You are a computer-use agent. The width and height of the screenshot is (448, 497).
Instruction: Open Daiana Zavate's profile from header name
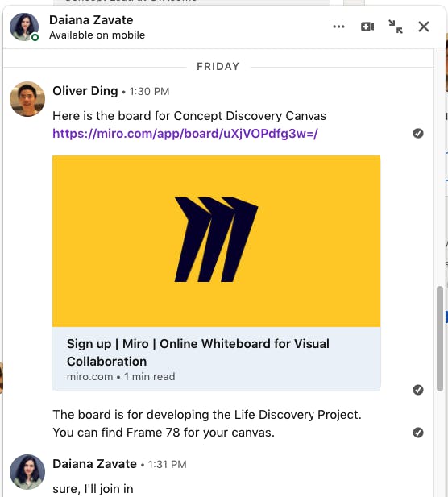(91, 20)
